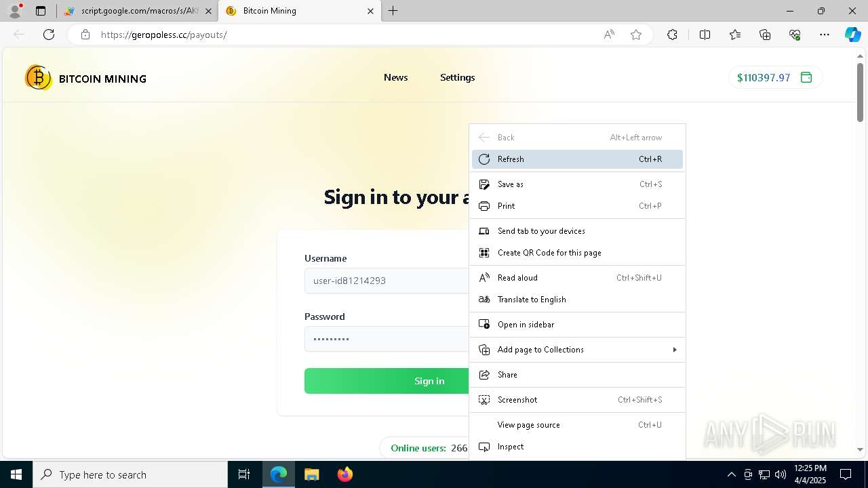Expand Add page to Collections submenu
The height and width of the screenshot is (488, 868).
(577, 350)
